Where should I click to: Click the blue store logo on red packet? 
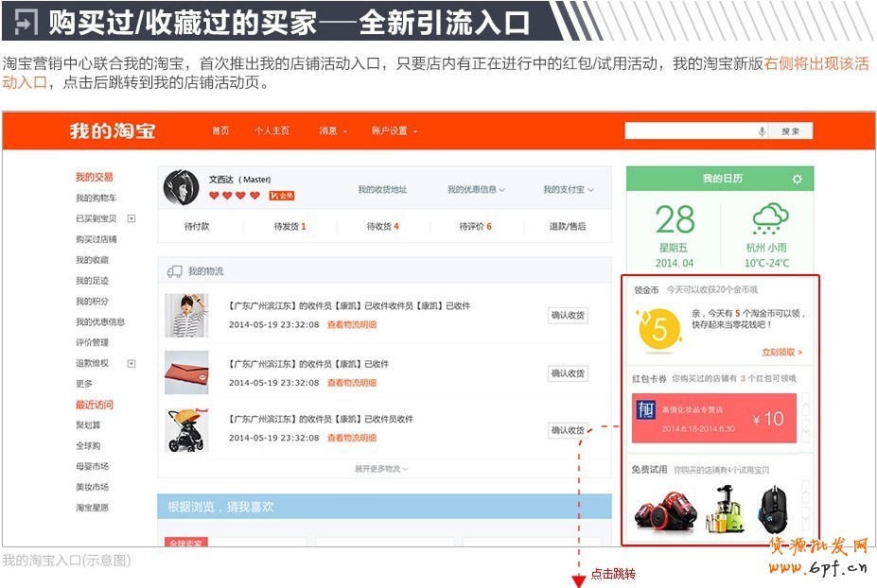click(646, 409)
